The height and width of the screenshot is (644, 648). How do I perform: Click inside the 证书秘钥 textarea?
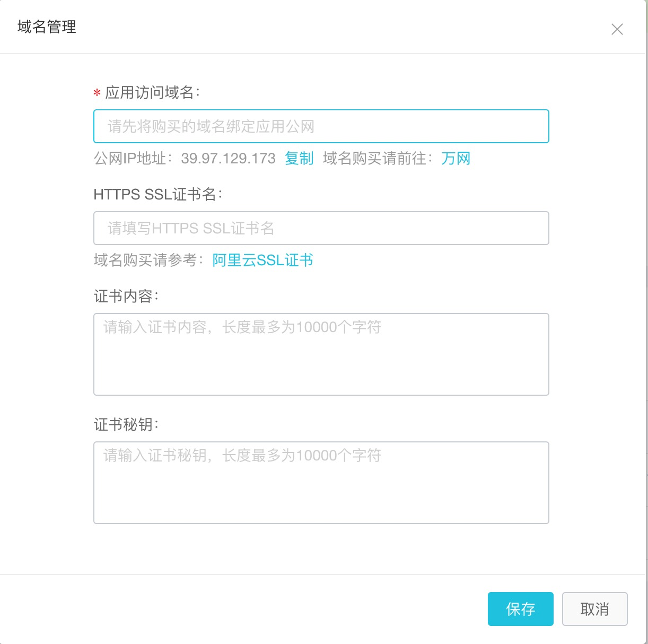click(x=321, y=482)
